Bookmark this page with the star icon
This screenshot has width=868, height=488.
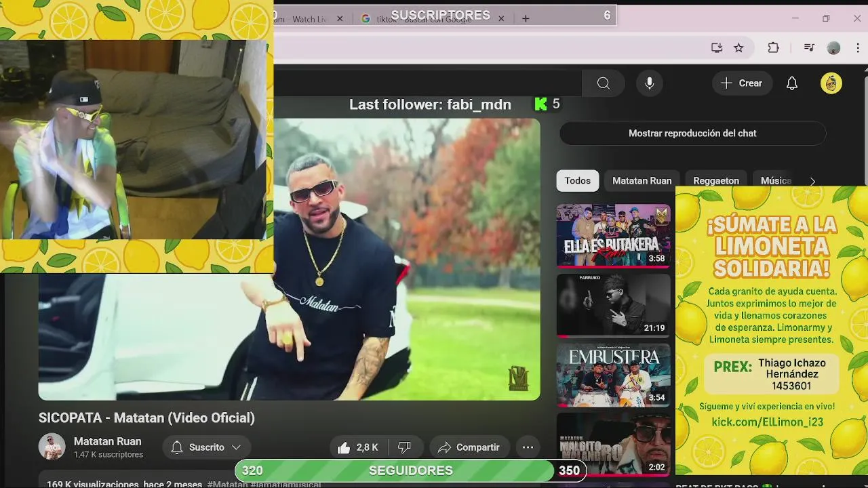(x=738, y=47)
